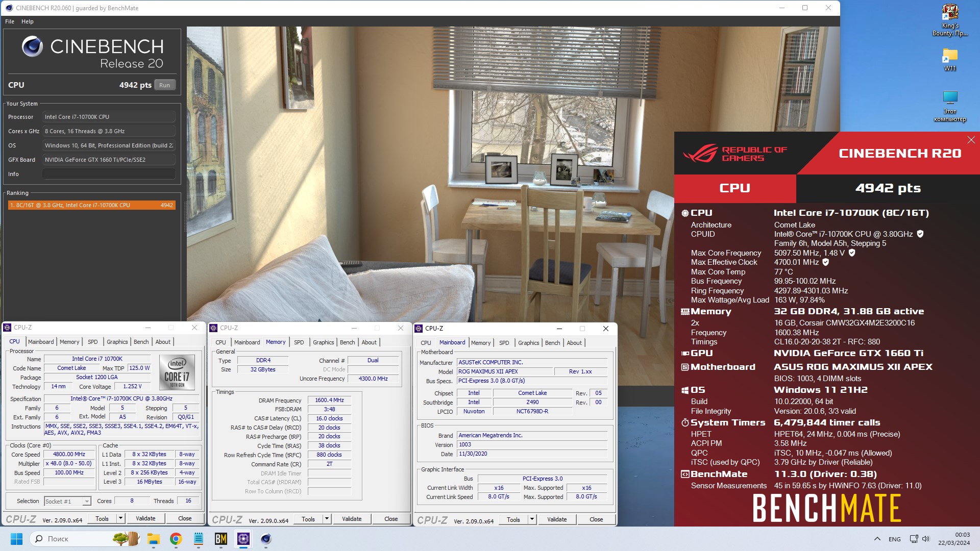980x551 pixels.
Task: Open Tools dropdown arrow in Mainboard tab window
Action: pyautogui.click(x=532, y=519)
